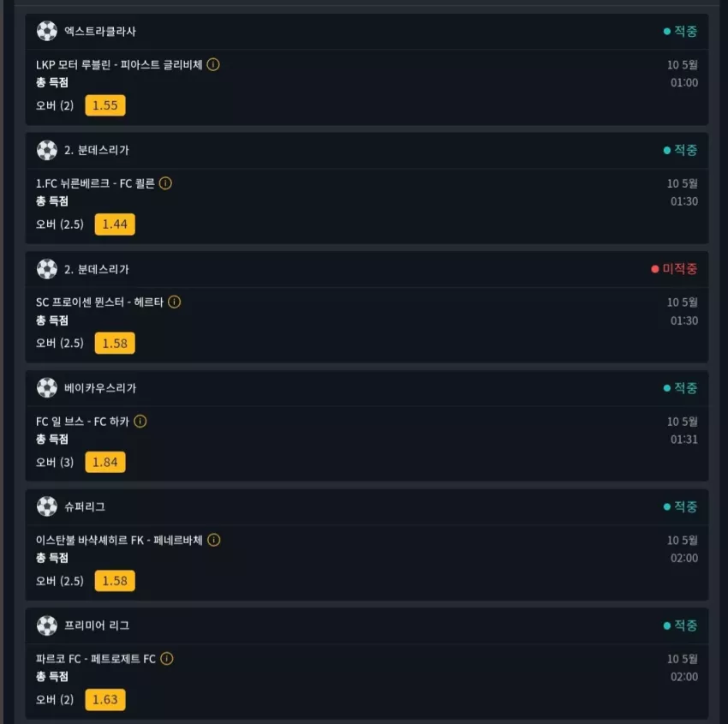Choose the 1.84 odds button
The height and width of the screenshot is (724, 728).
pos(105,462)
